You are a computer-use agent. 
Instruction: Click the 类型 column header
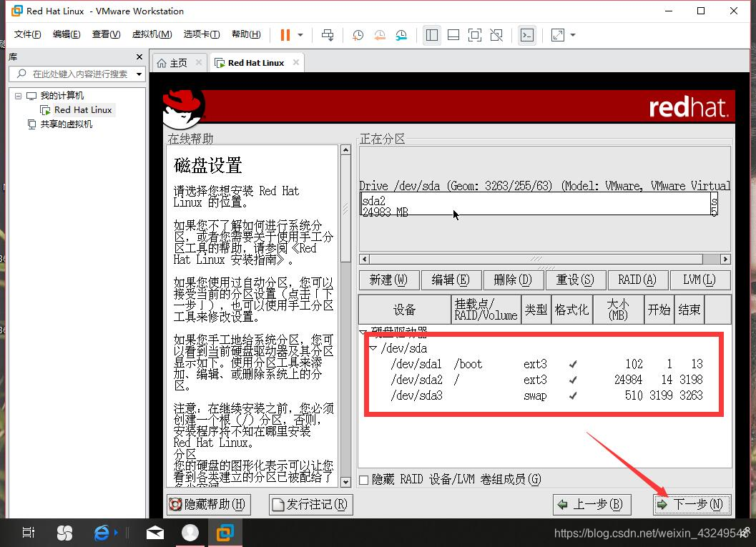(x=536, y=310)
